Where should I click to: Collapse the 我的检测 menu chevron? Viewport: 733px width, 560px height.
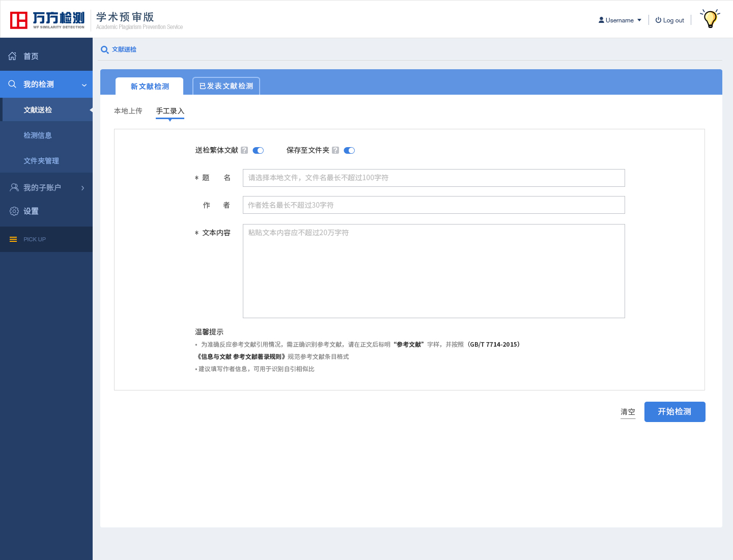[84, 85]
